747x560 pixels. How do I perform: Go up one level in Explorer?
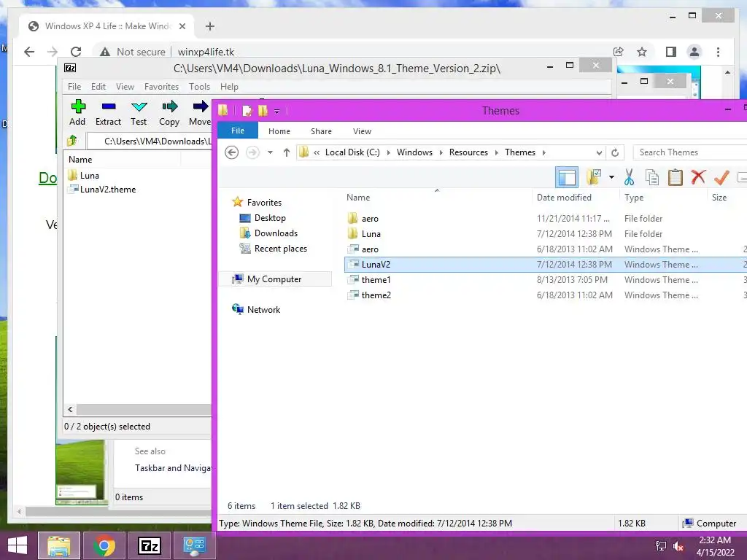286,152
